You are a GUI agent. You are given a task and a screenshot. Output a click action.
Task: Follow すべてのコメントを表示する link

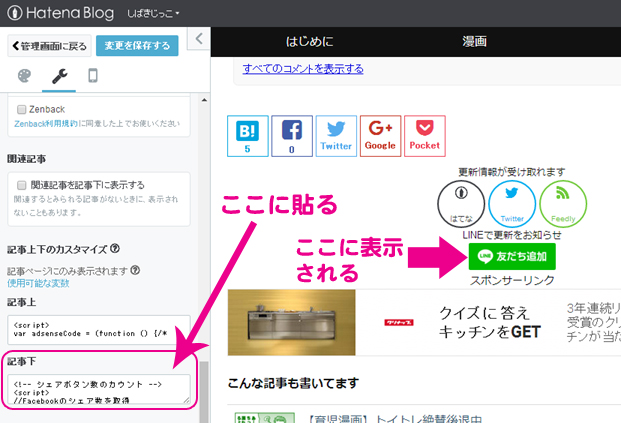pyautogui.click(x=303, y=69)
